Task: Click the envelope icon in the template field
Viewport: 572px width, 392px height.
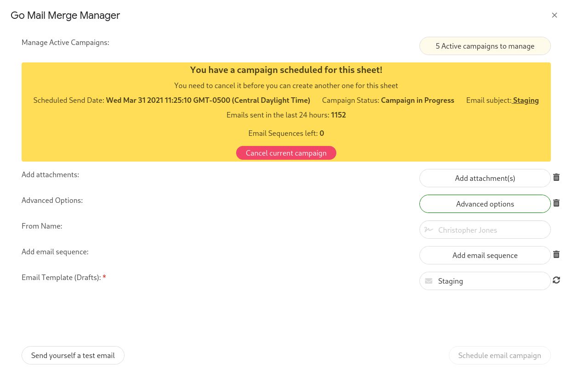Action: click(x=429, y=280)
